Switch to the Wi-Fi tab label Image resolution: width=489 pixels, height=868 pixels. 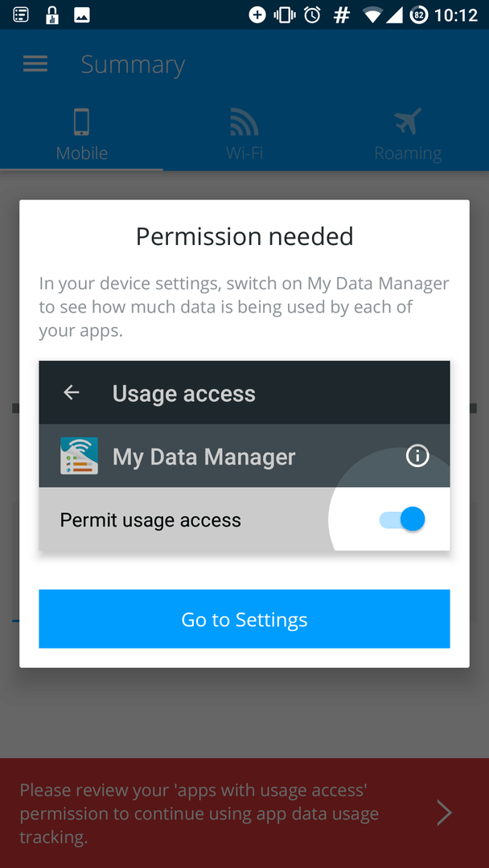244,153
